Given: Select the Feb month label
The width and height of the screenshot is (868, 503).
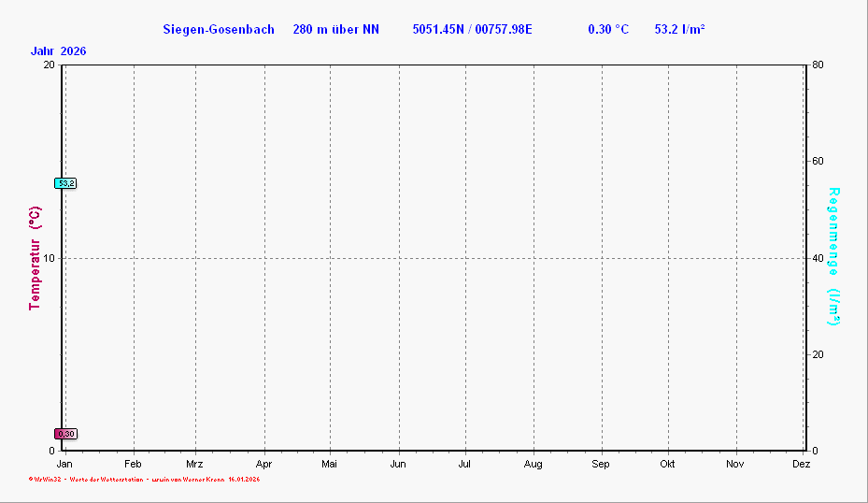Looking at the screenshot, I should 133,464.
